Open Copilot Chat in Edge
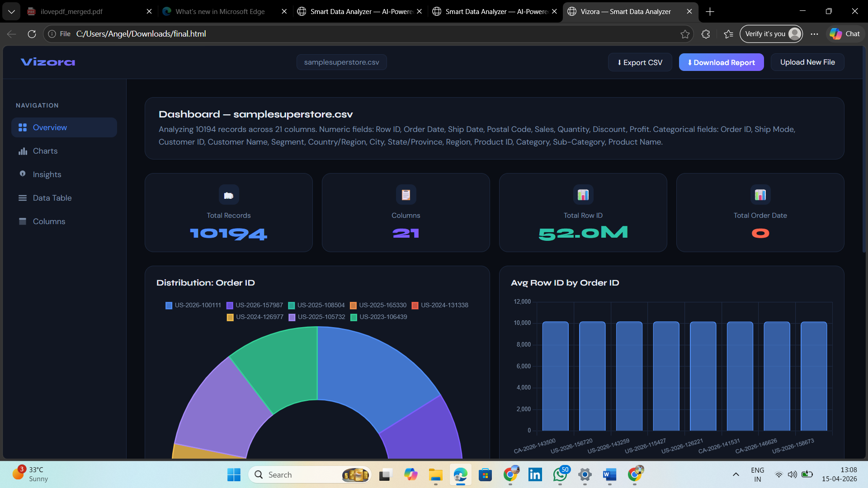 click(845, 34)
